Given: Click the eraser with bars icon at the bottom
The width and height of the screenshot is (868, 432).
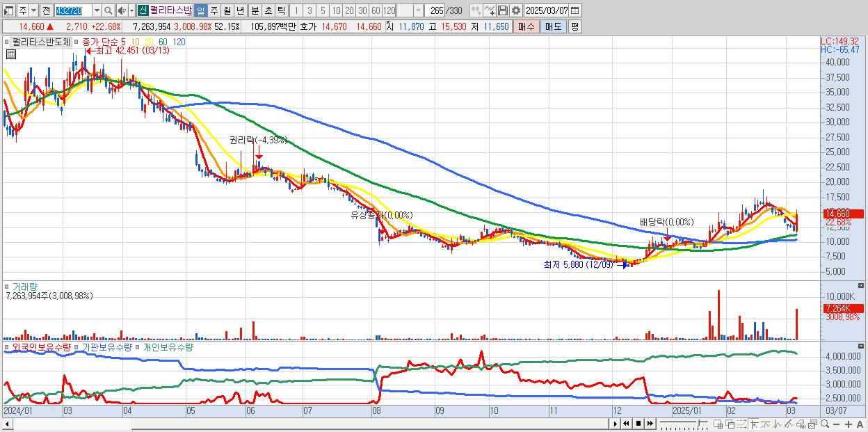Looking at the screenshot, I should pyautogui.click(x=801, y=424).
